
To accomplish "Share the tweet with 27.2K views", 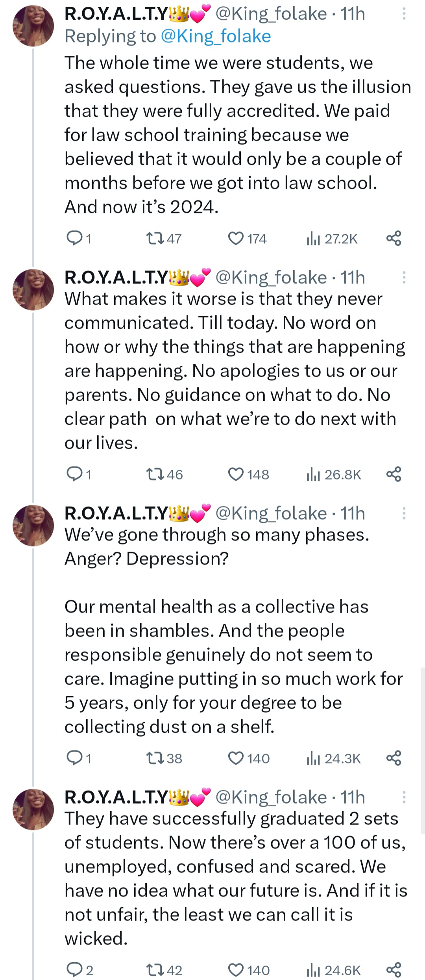I will pyautogui.click(x=394, y=239).
